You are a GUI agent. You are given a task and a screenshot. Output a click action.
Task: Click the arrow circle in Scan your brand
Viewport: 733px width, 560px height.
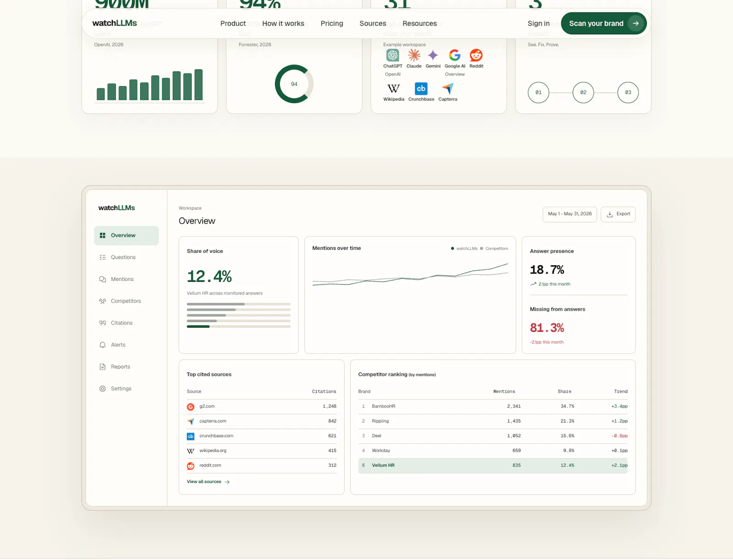(635, 23)
